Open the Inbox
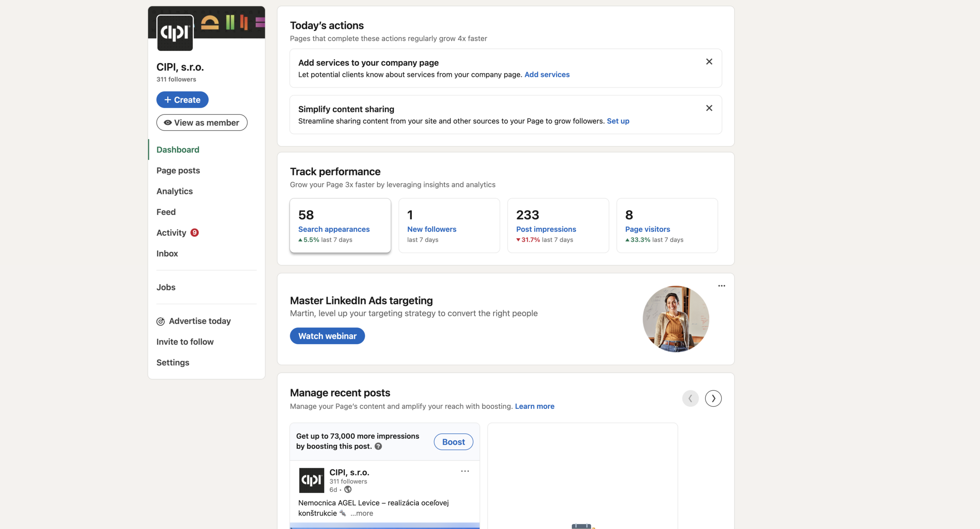 click(167, 254)
